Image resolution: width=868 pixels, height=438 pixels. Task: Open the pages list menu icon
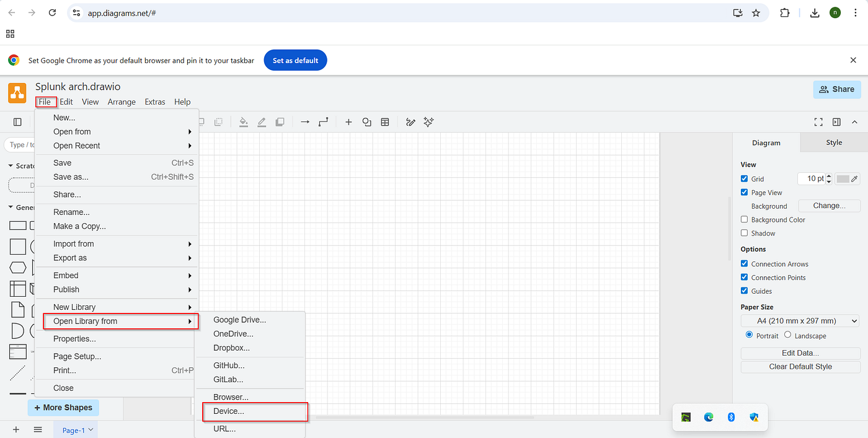pos(38,429)
